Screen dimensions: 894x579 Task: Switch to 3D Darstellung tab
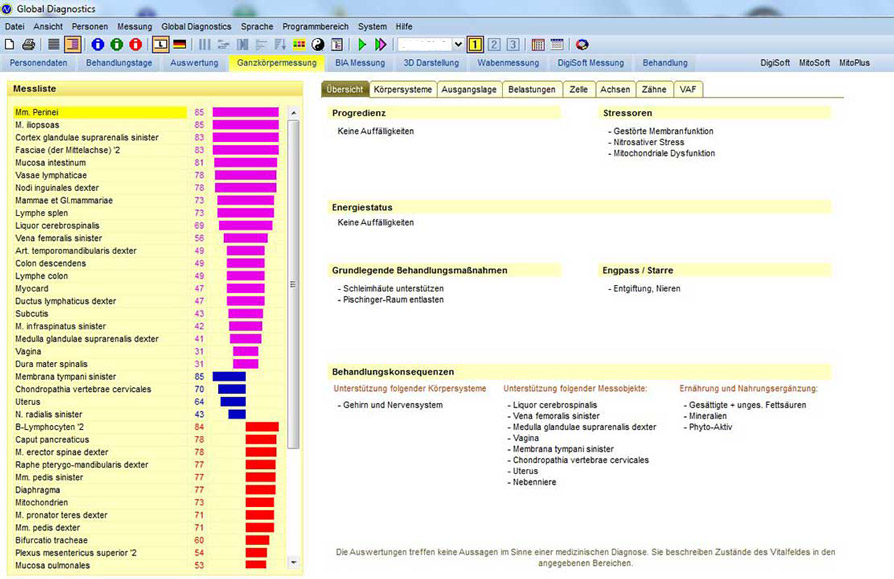point(431,63)
